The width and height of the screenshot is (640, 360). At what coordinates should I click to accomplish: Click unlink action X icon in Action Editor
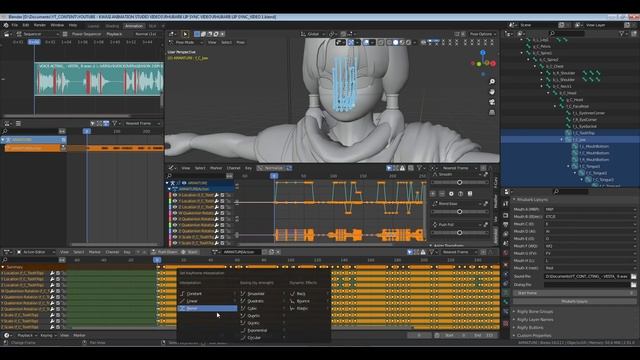tap(278, 252)
